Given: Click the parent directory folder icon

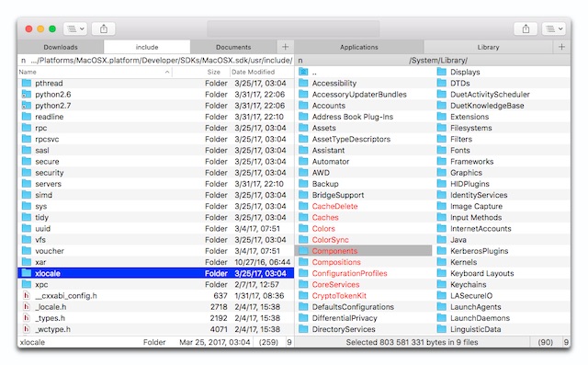Looking at the screenshot, I should click(303, 72).
